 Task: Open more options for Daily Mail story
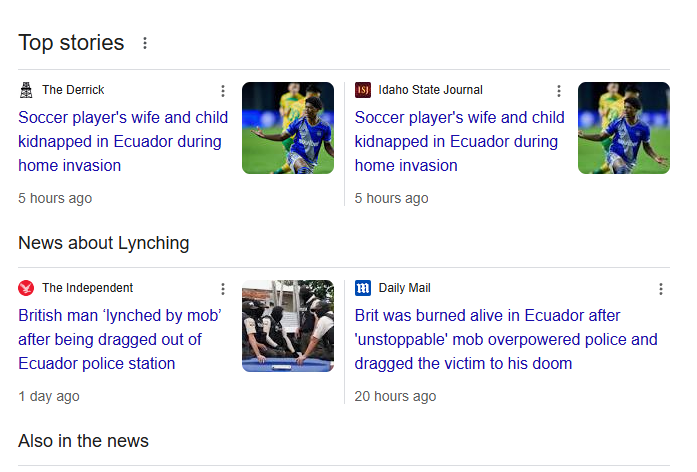[x=661, y=289]
